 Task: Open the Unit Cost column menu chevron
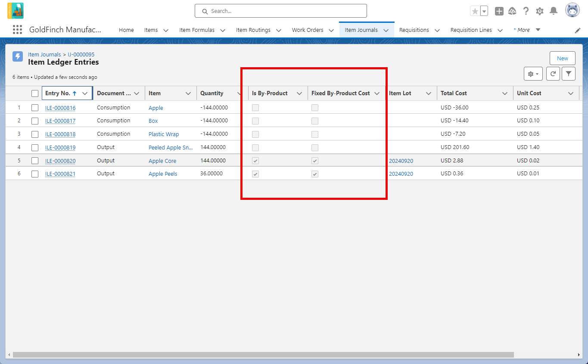coord(571,93)
